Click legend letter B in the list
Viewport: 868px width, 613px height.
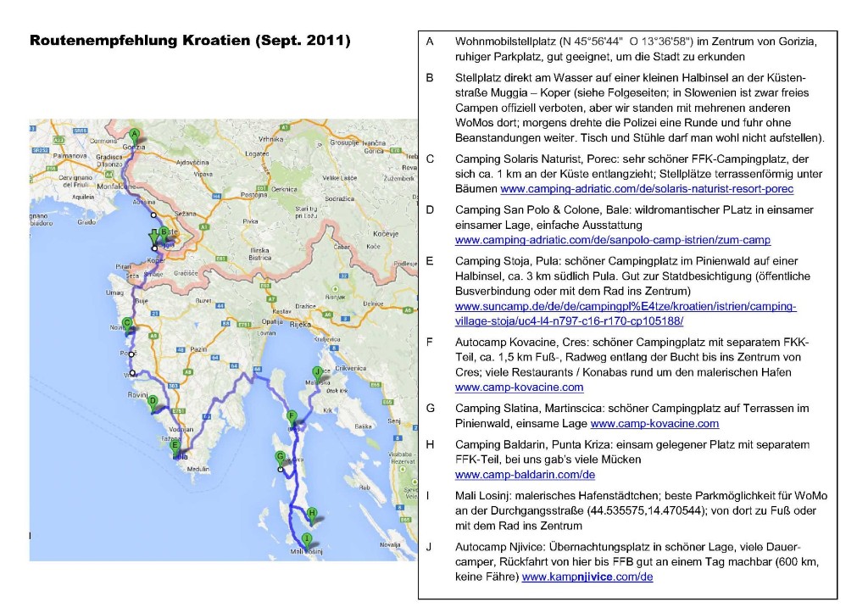(x=430, y=78)
